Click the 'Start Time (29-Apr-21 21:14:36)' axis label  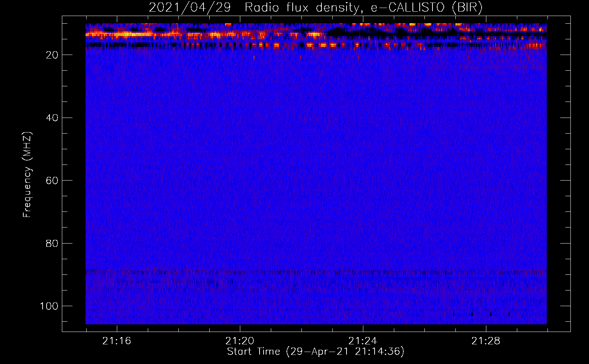[316, 352]
